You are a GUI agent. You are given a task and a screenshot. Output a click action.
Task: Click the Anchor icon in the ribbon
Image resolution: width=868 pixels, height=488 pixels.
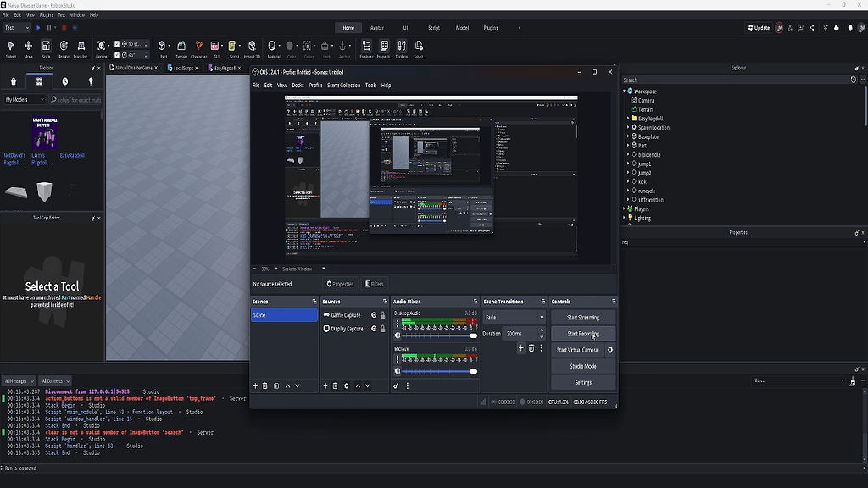pos(342,46)
